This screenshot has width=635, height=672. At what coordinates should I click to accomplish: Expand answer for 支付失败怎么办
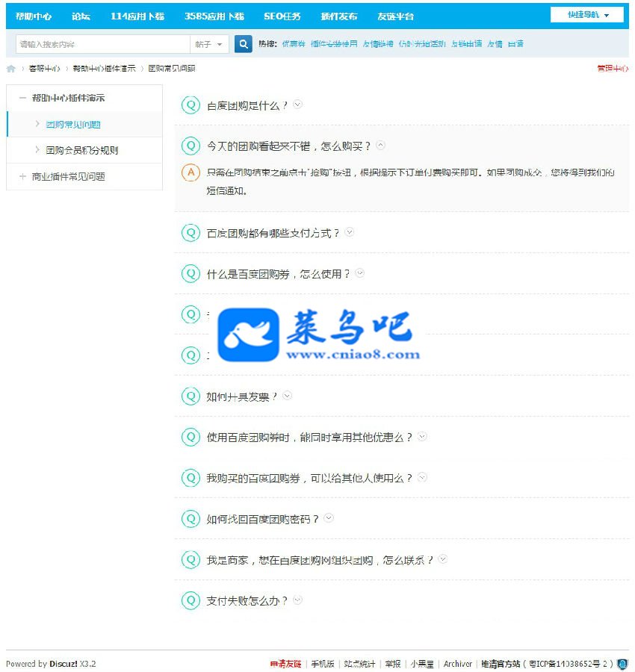click(x=297, y=600)
